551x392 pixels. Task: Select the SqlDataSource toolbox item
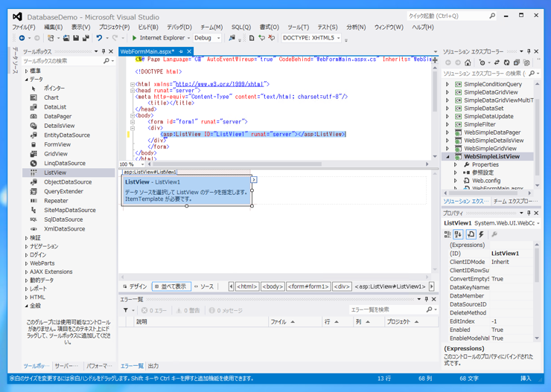click(x=63, y=219)
